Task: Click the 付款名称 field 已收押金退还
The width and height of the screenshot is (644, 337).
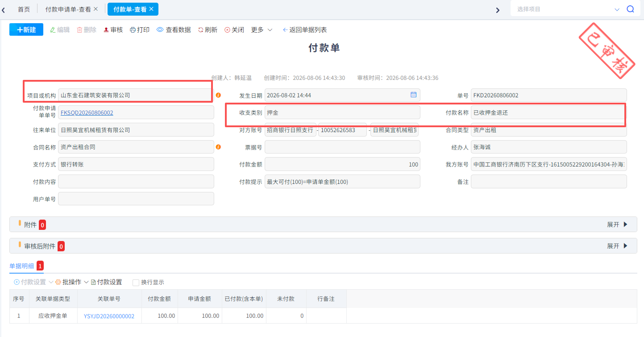Action: [x=549, y=112]
